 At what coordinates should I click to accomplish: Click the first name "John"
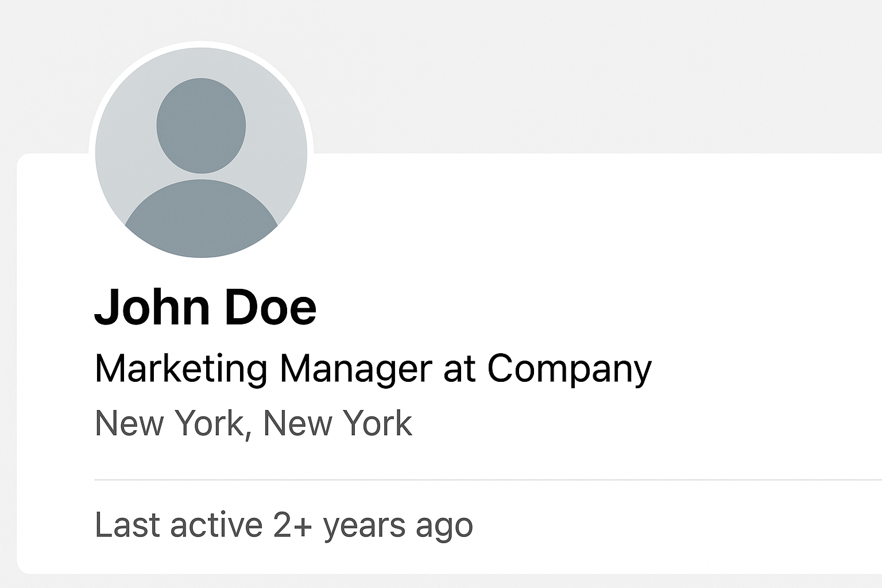coord(152,307)
